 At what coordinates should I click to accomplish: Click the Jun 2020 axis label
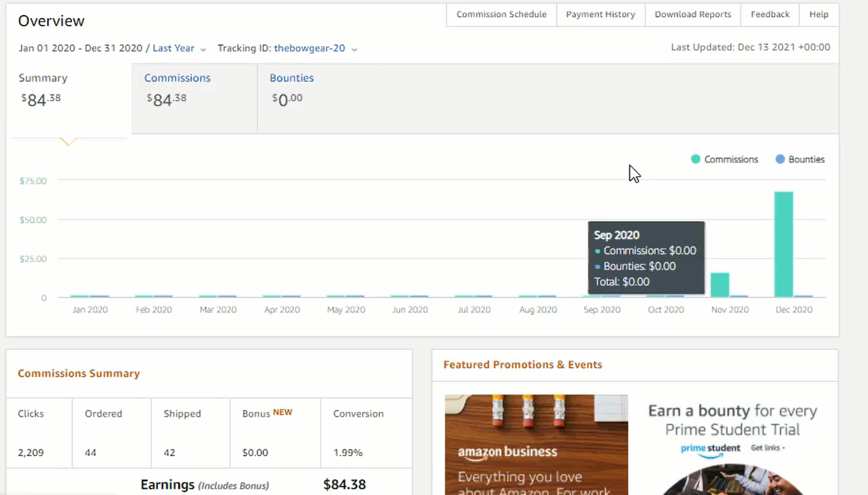(410, 310)
